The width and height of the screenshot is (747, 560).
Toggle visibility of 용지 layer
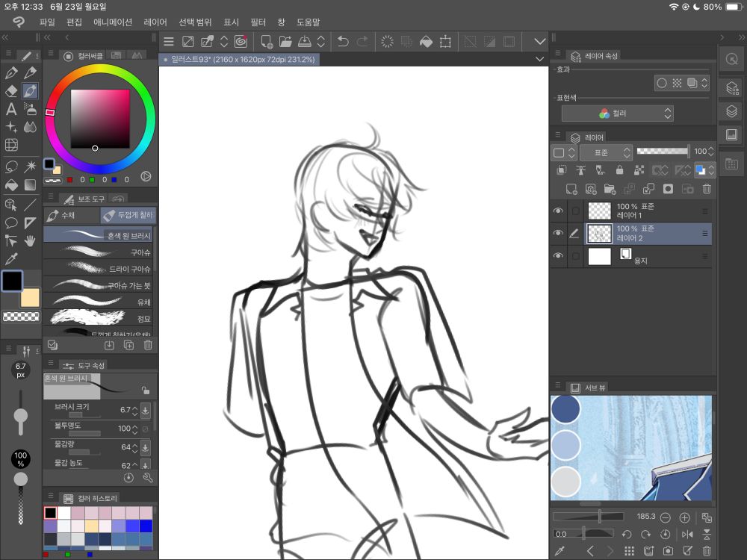(x=558, y=255)
